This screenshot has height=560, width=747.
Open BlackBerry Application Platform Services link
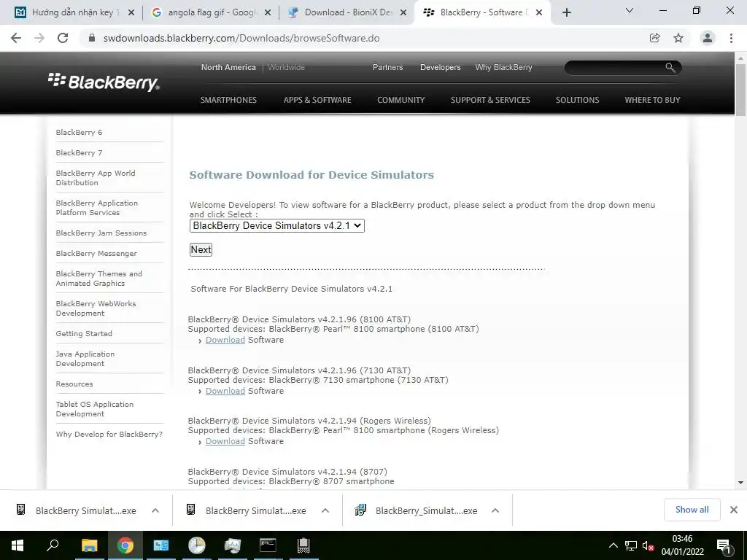pos(97,208)
